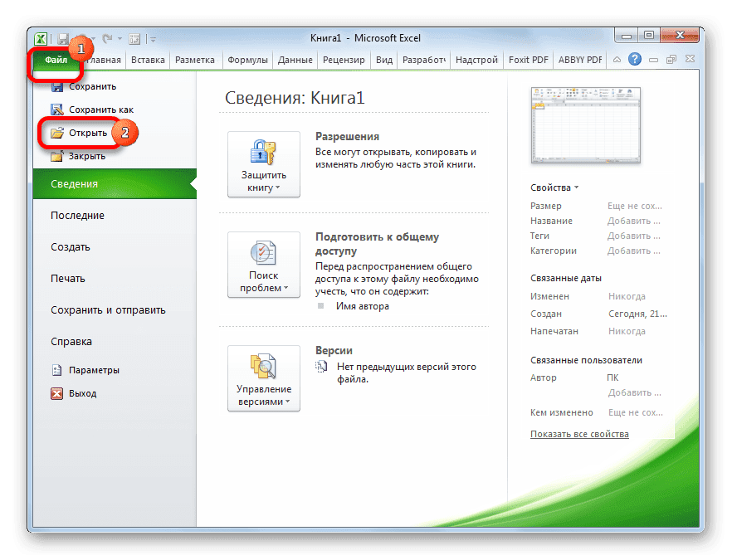732x560 pixels.
Task: Open the Customize Quick Access Toolbar arrow
Action: pyautogui.click(x=153, y=38)
